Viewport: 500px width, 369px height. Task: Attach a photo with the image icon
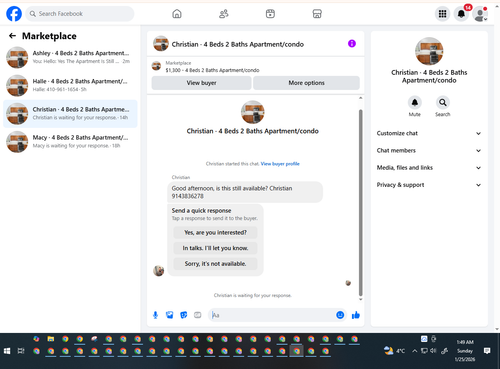(170, 315)
